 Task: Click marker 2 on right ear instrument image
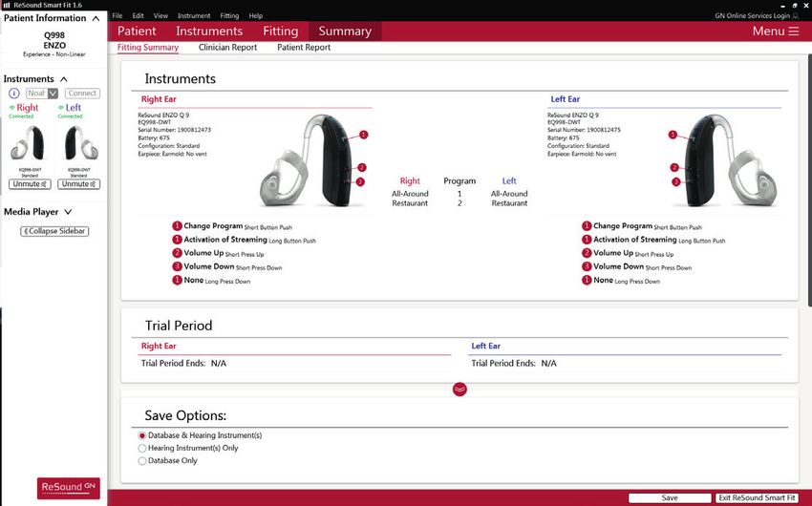(362, 168)
